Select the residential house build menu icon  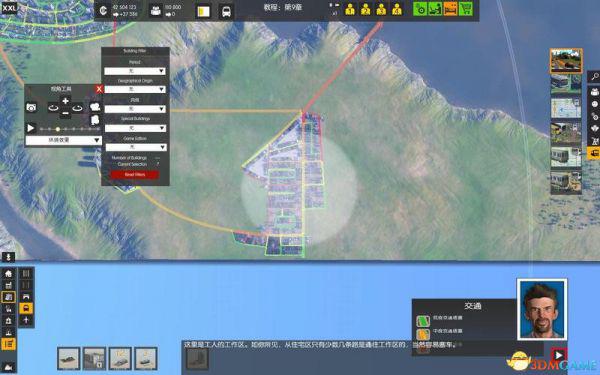click(8, 274)
